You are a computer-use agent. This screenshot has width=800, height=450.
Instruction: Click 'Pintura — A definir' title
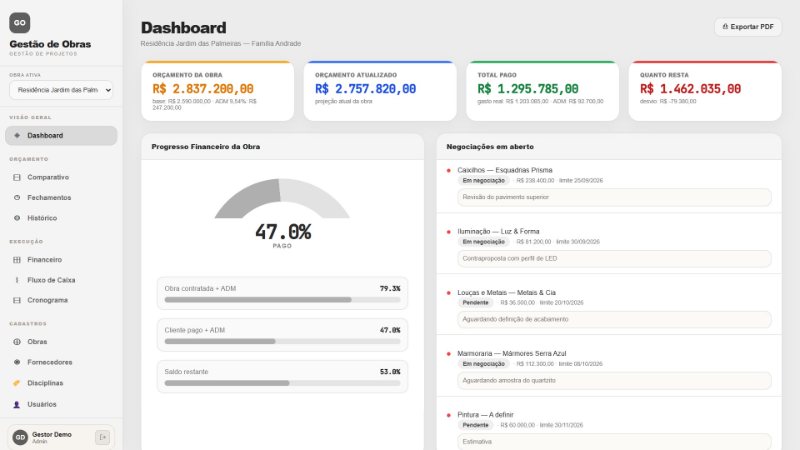tap(485, 415)
